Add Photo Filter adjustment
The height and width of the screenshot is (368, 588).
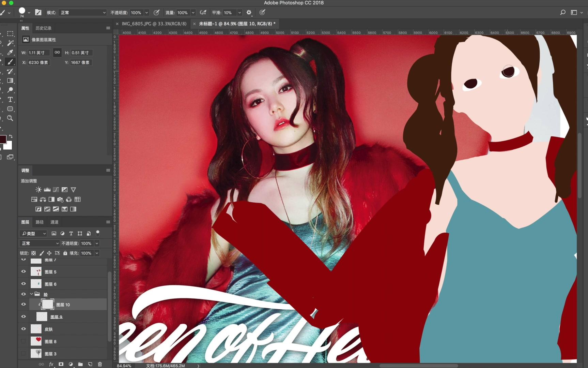point(60,200)
